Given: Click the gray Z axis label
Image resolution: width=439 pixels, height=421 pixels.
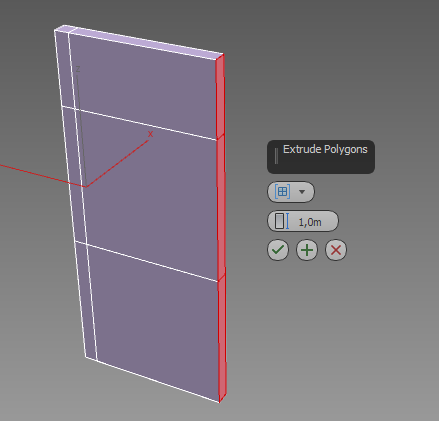Looking at the screenshot, I should pyautogui.click(x=78, y=69).
